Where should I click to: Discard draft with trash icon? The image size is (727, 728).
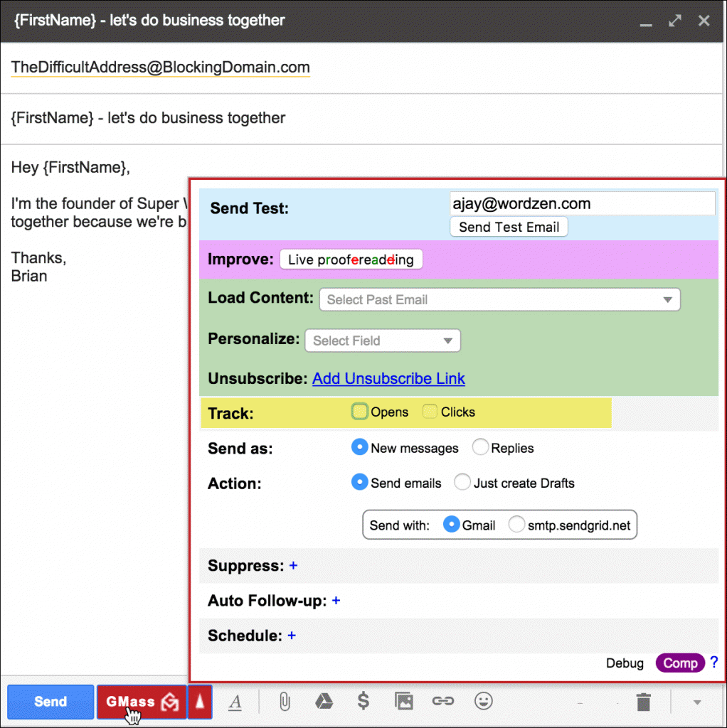tap(644, 702)
